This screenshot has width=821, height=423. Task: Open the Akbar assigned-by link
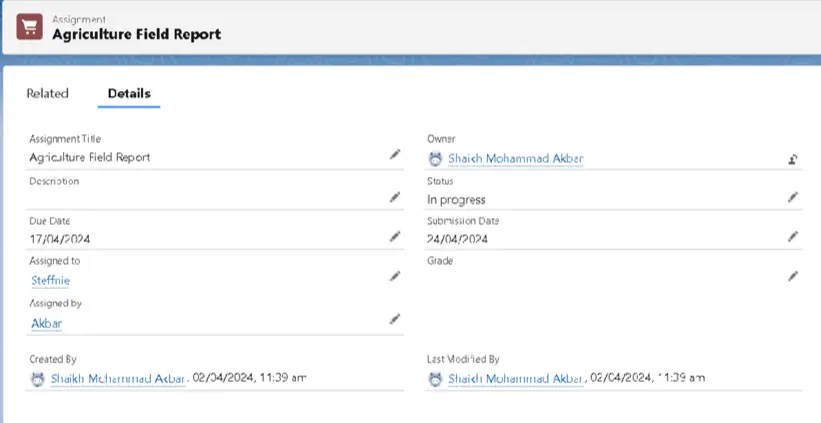pos(47,323)
